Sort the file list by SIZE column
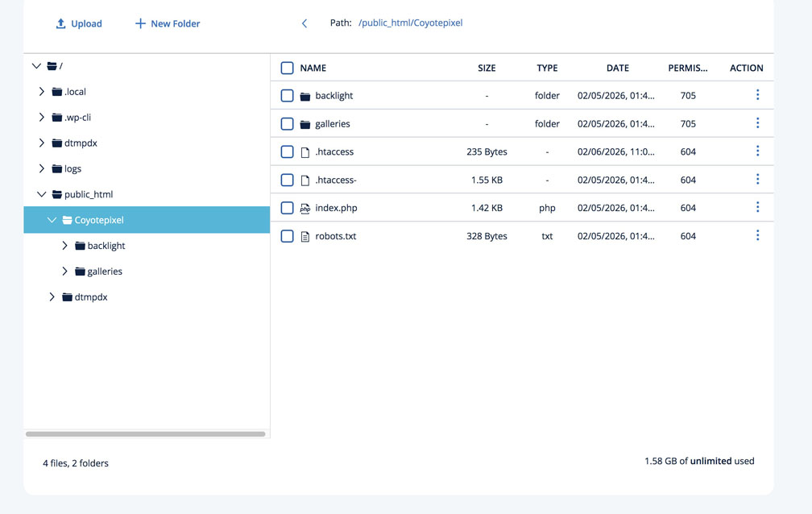 (487, 68)
